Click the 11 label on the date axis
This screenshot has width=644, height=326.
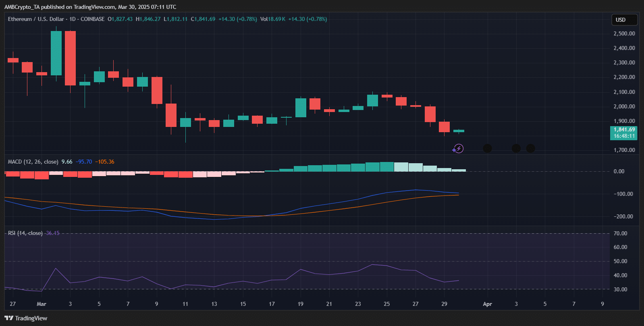(x=185, y=304)
